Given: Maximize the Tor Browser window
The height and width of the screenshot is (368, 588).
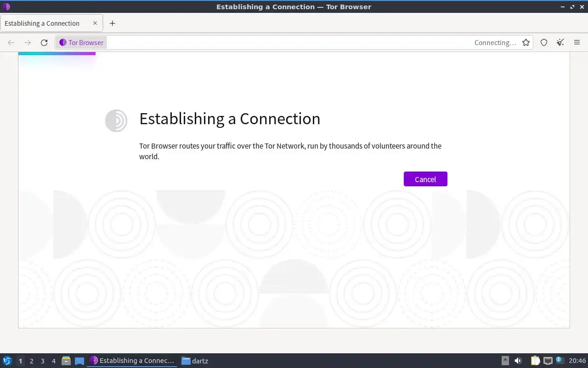Looking at the screenshot, I should coord(572,7).
